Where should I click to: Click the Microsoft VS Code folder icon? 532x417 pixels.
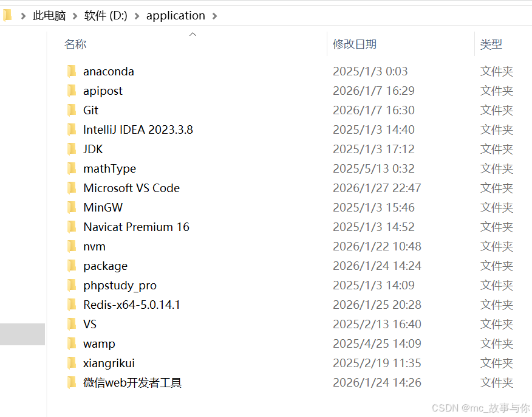click(x=72, y=188)
